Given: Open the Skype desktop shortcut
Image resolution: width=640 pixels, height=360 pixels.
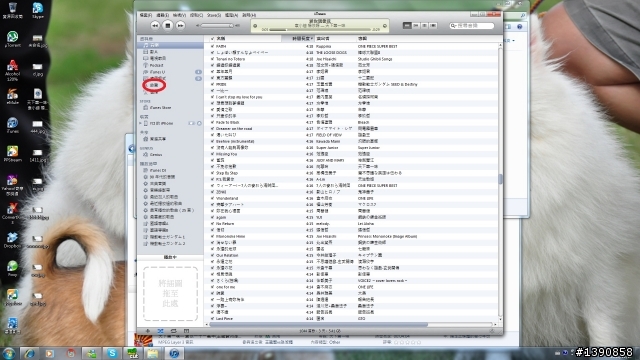Looking at the screenshot, I should pyautogui.click(x=38, y=11).
